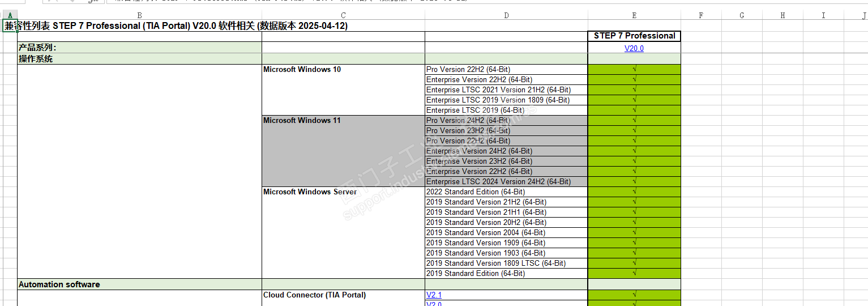Image resolution: width=868 pixels, height=306 pixels.
Task: Select the Enterprise Version 23H2 cell
Action: (x=506, y=161)
